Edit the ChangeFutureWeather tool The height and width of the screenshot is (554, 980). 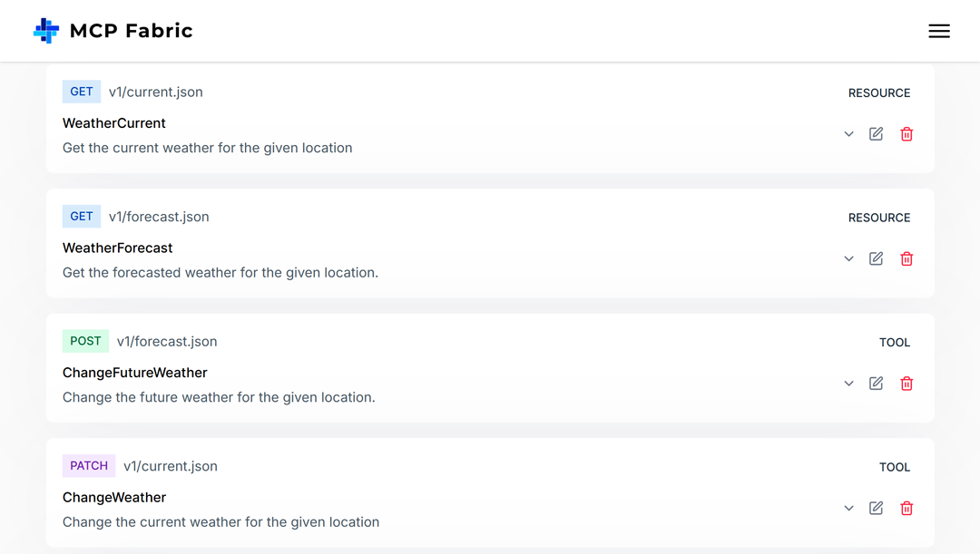pyautogui.click(x=876, y=383)
